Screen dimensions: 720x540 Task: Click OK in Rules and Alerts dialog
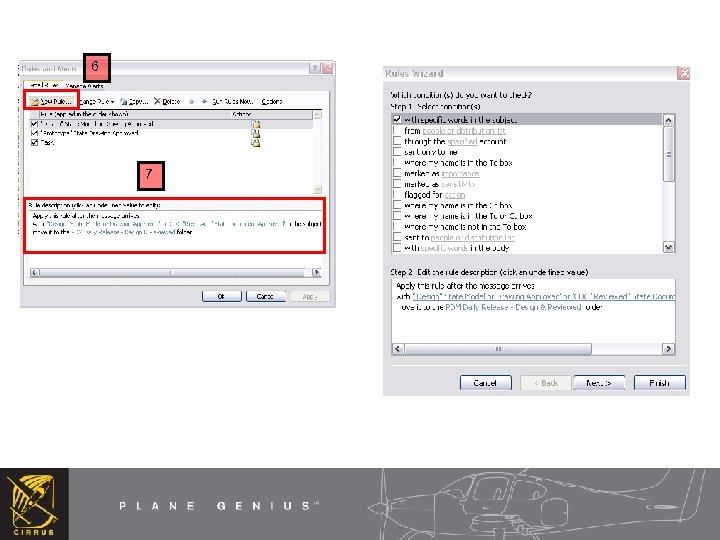(221, 297)
